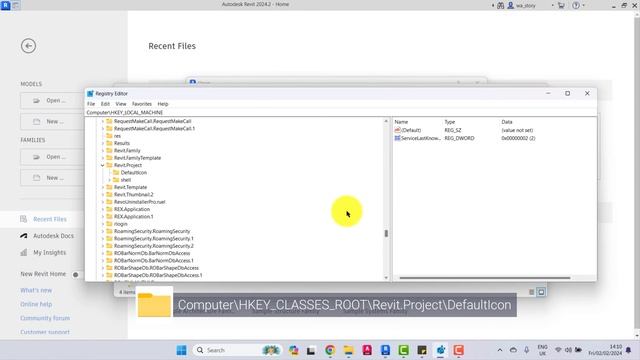Expand the Results tree node

tap(102, 143)
